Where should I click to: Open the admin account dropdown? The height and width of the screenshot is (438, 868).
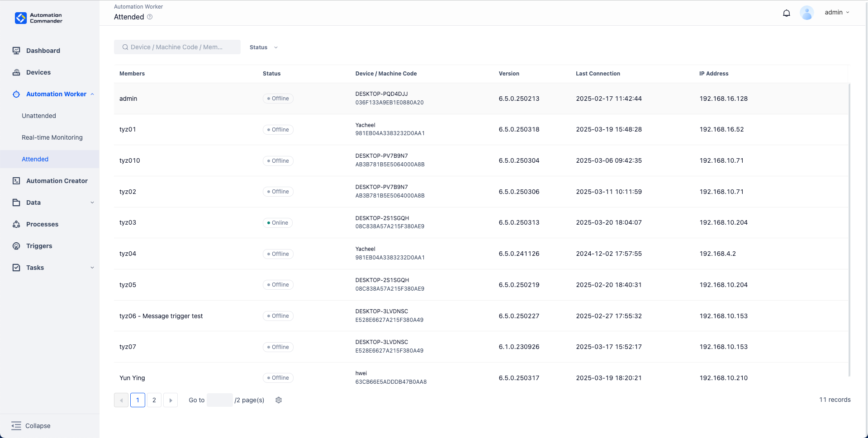click(837, 12)
